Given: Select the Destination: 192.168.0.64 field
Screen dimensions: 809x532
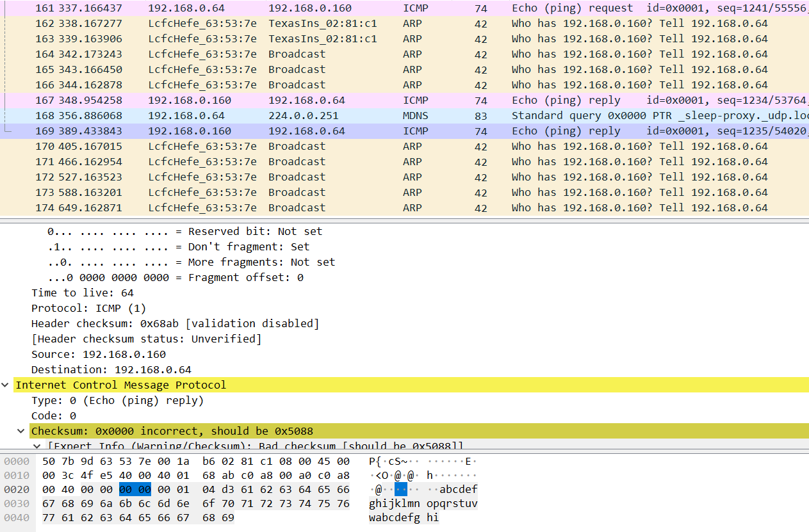Looking at the screenshot, I should (111, 369).
